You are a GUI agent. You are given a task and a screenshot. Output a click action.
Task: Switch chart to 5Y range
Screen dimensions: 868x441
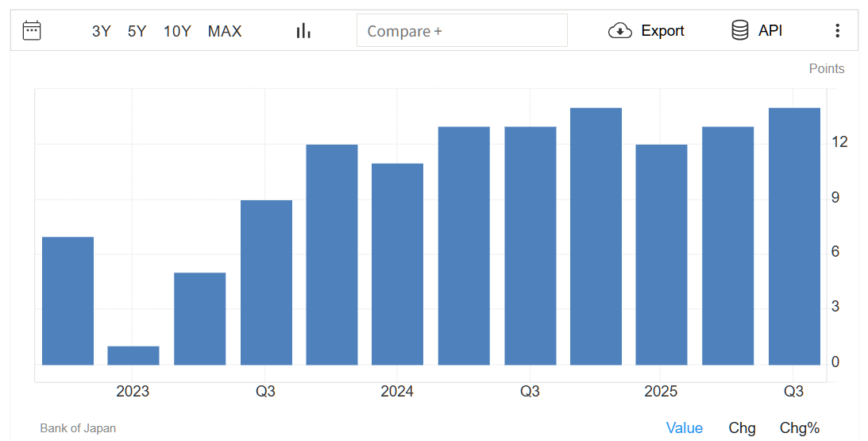click(137, 32)
